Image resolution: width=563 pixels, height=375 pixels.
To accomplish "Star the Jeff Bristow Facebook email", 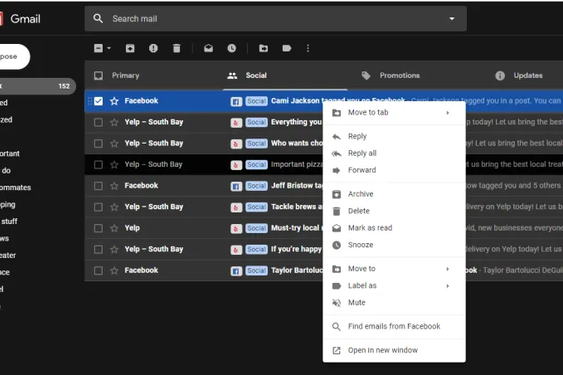I will click(x=114, y=186).
